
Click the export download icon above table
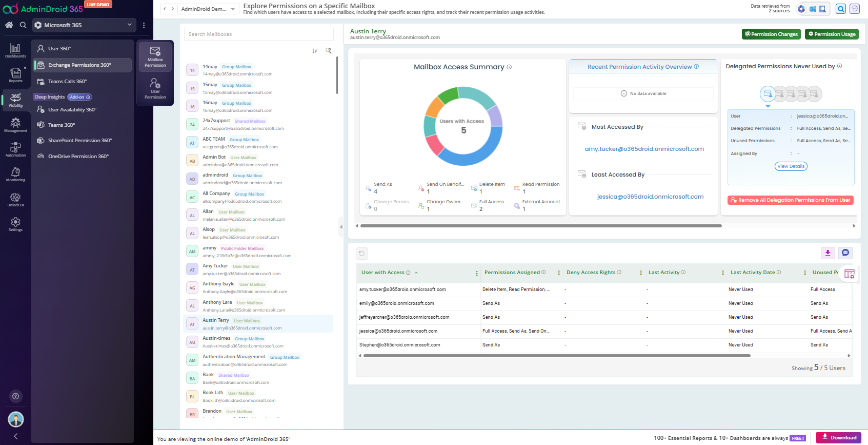(827, 253)
